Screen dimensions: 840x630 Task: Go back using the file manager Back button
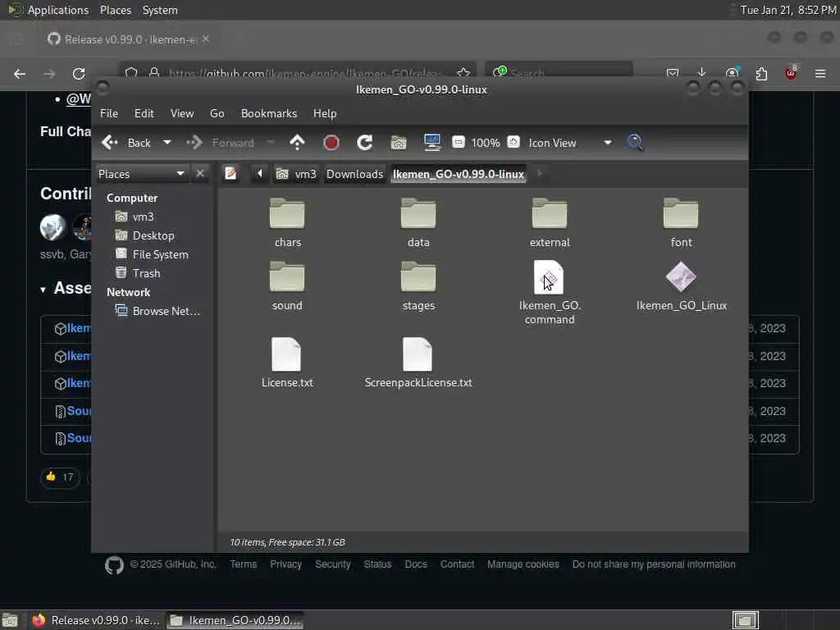pos(126,143)
